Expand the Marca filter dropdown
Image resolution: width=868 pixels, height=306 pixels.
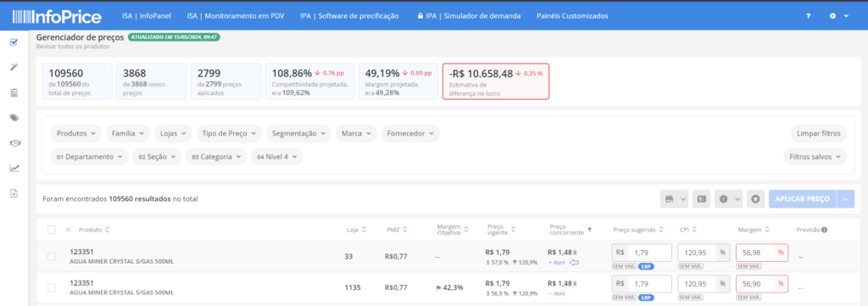(357, 133)
